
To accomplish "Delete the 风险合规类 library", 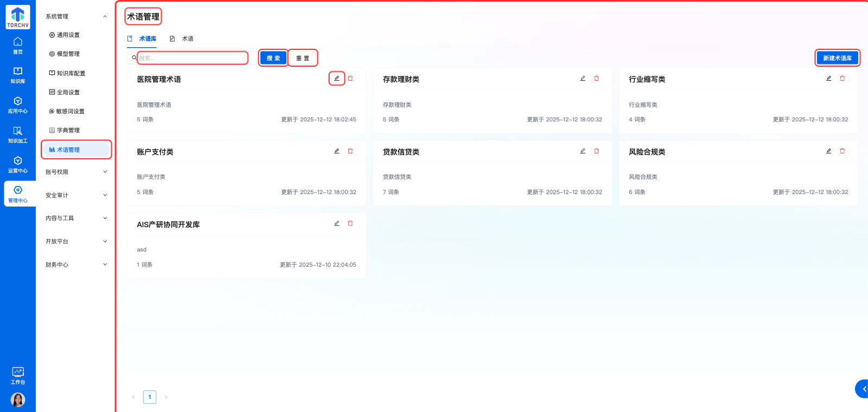I will coord(843,151).
